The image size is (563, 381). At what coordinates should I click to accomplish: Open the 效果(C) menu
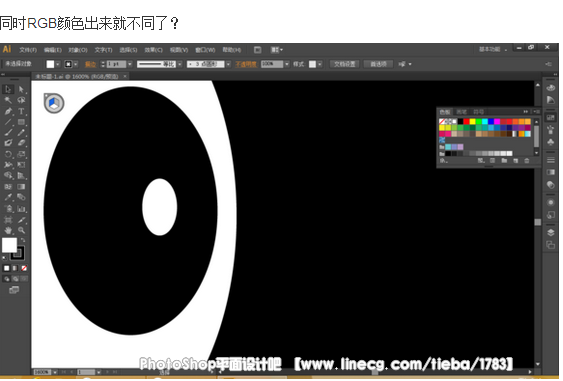click(154, 50)
